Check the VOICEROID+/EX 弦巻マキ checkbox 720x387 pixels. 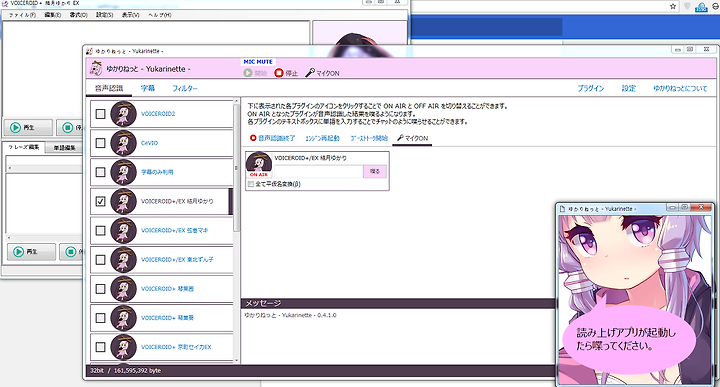point(100,230)
